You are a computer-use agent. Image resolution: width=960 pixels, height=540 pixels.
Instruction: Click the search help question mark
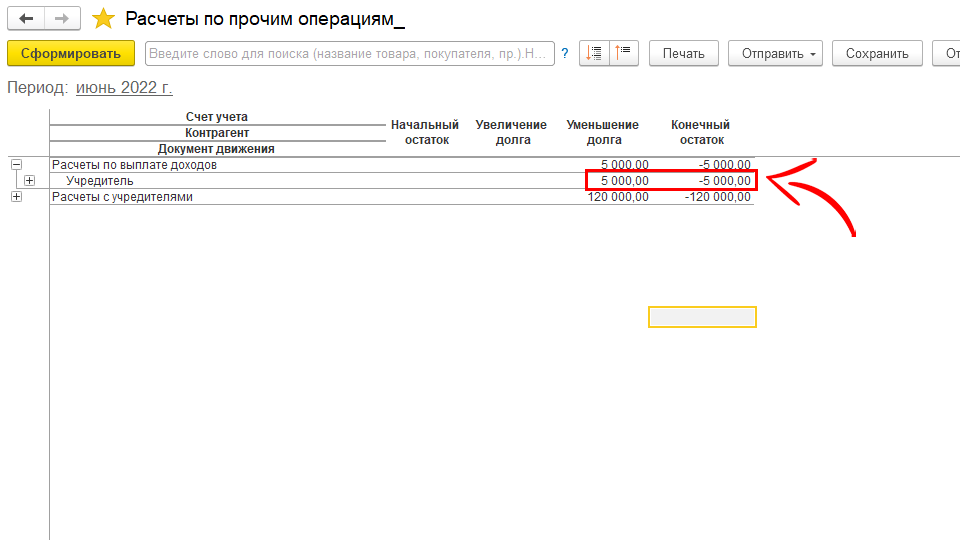pyautogui.click(x=565, y=53)
